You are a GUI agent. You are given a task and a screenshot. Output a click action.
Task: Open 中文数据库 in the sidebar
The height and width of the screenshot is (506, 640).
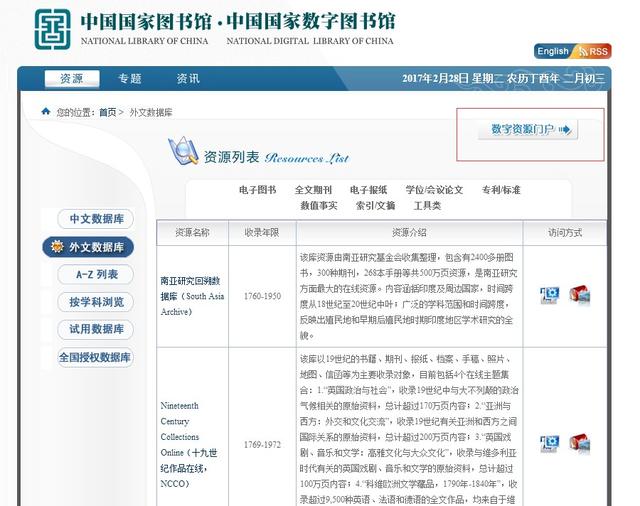pos(96,219)
